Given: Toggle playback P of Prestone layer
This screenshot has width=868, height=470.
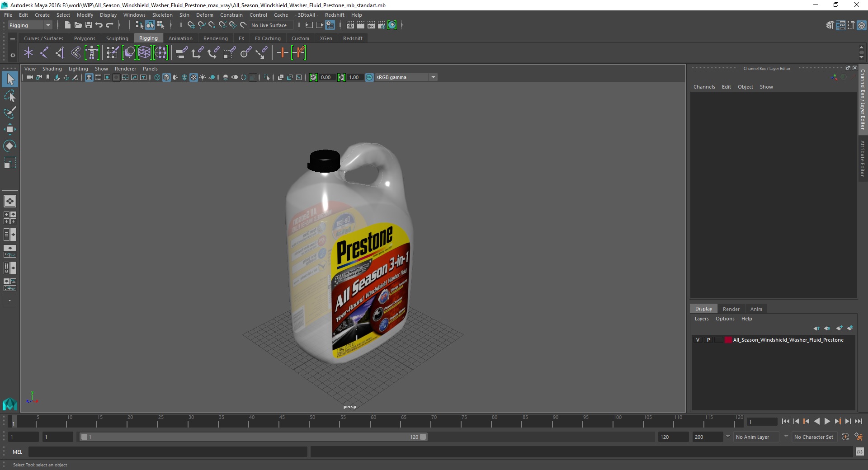Looking at the screenshot, I should [x=708, y=340].
